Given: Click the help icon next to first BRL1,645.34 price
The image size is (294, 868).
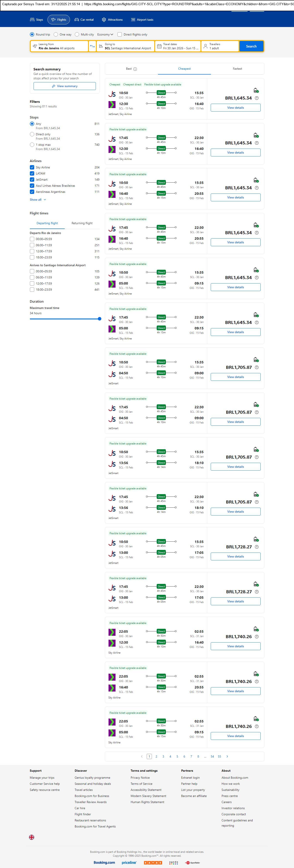Looking at the screenshot, I should (x=257, y=98).
